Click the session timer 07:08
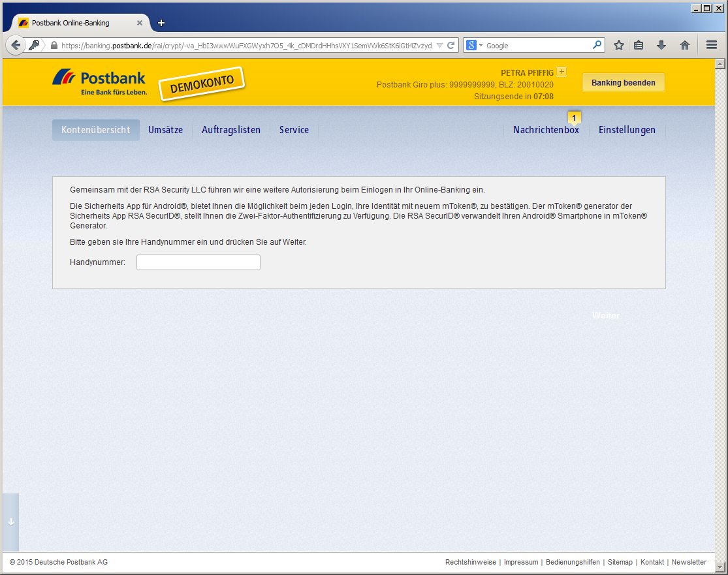Viewport: 728px width, 575px height. pos(543,97)
